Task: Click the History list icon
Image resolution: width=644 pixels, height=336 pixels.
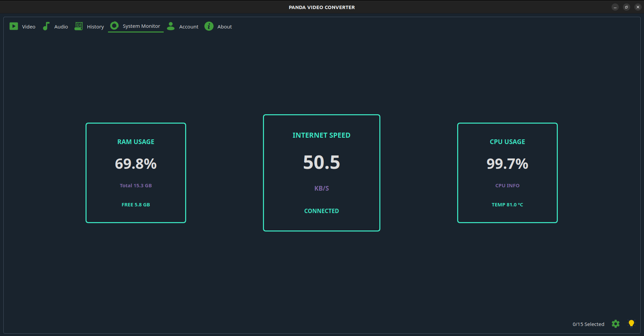Action: tap(78, 26)
